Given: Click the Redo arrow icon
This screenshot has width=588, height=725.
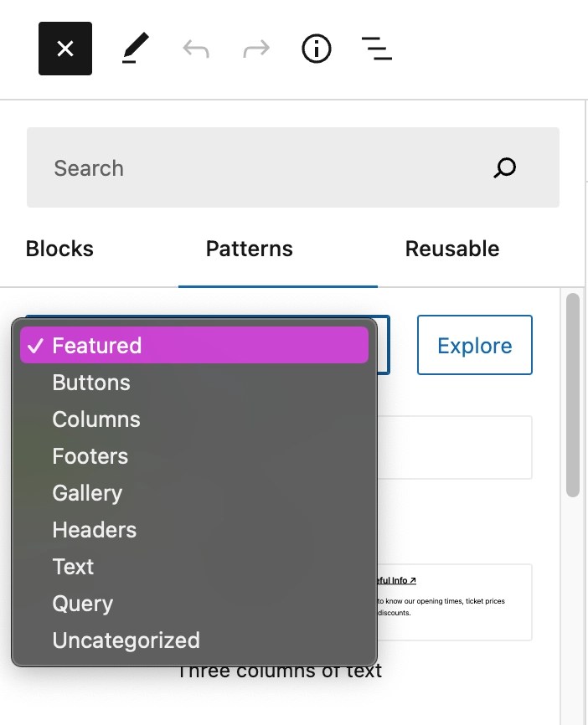Looking at the screenshot, I should click(x=256, y=49).
